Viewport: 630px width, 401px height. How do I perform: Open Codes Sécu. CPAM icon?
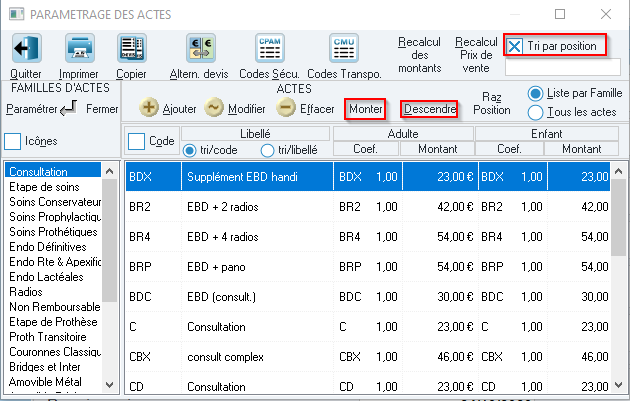[270, 48]
